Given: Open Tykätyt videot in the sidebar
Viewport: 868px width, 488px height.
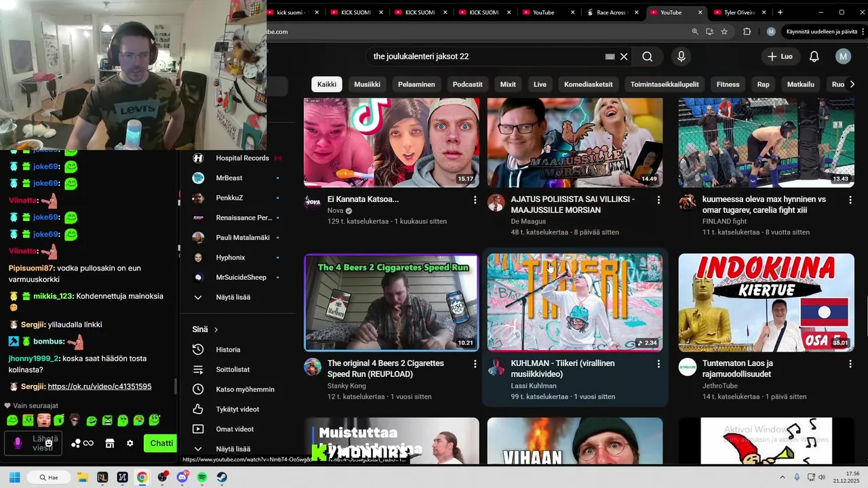Looking at the screenshot, I should pyautogui.click(x=237, y=409).
